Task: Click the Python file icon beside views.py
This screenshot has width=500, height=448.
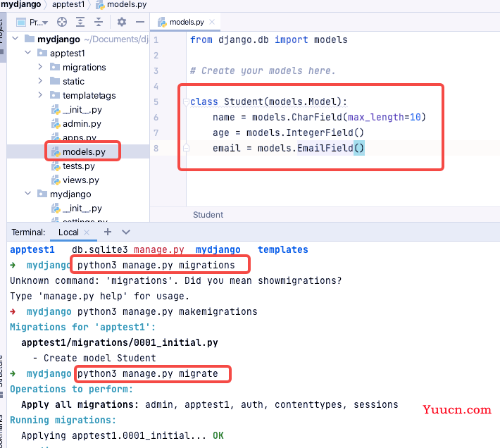Action: 56,180
